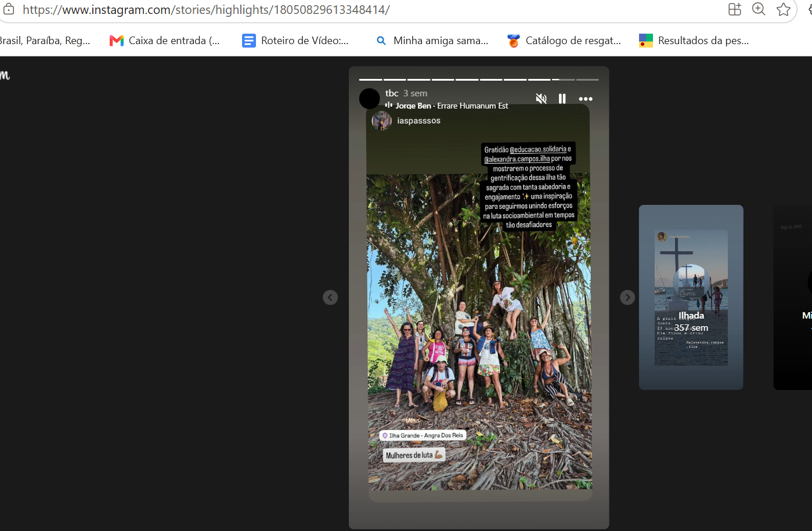View site information via the lock icon
The width and height of the screenshot is (812, 531).
click(x=9, y=9)
